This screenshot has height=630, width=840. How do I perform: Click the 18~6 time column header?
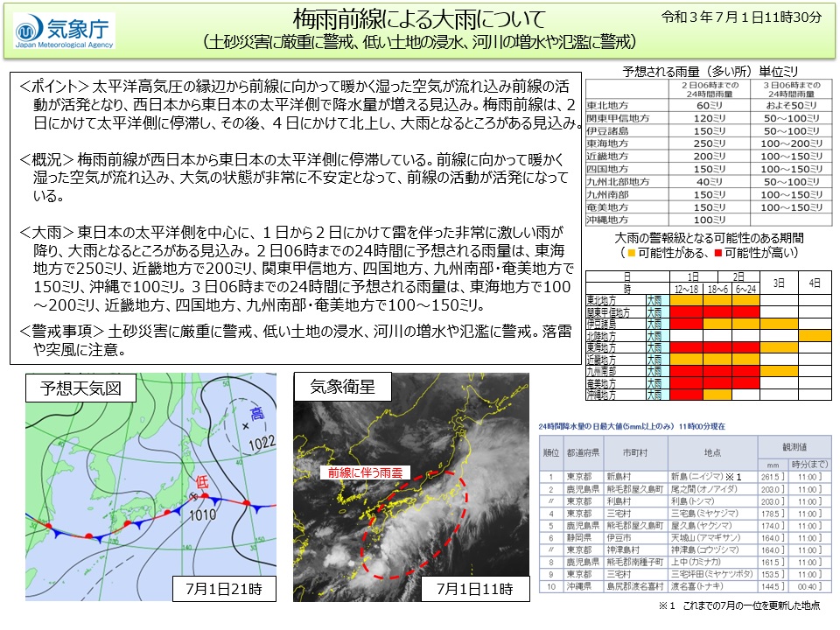[x=717, y=289]
